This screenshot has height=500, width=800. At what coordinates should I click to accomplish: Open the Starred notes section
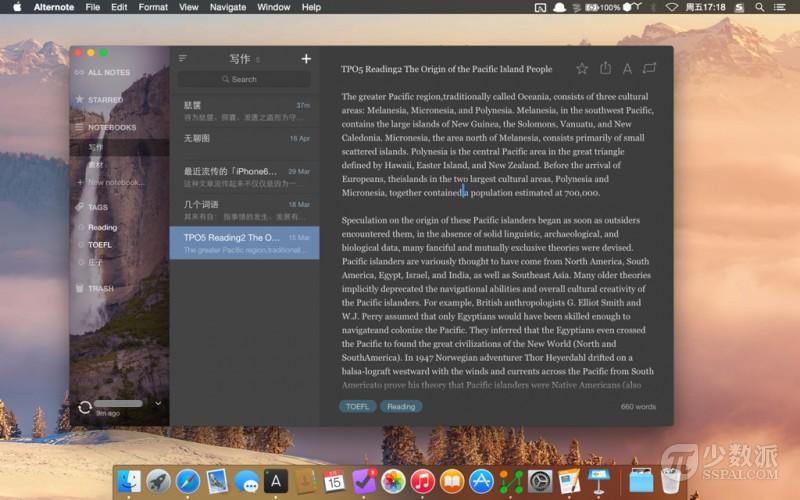(105, 100)
